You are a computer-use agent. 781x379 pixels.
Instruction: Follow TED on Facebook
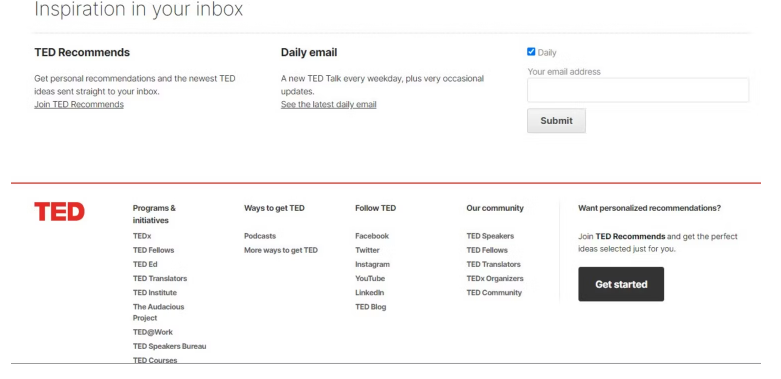coord(372,236)
